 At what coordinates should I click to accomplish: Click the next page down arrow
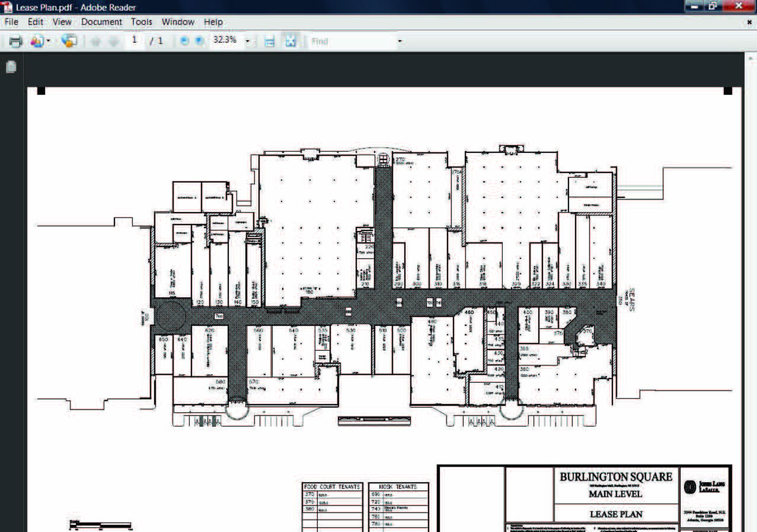pyautogui.click(x=114, y=41)
